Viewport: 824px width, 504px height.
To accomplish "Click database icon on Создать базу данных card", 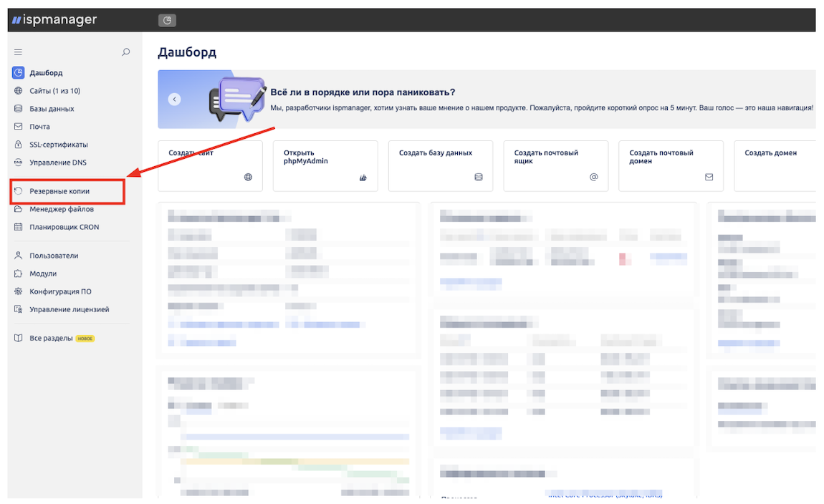I will click(479, 177).
